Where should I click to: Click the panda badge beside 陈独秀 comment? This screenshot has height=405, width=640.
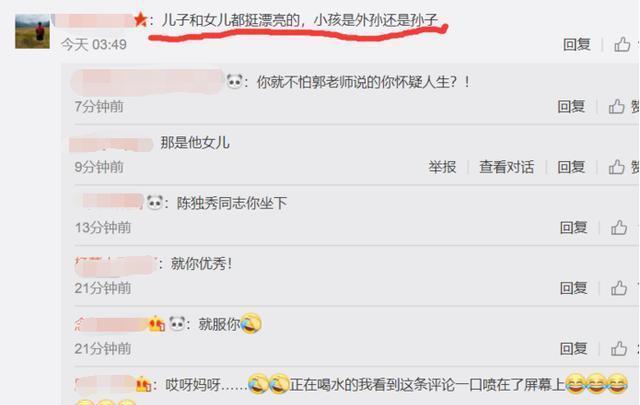tap(155, 202)
